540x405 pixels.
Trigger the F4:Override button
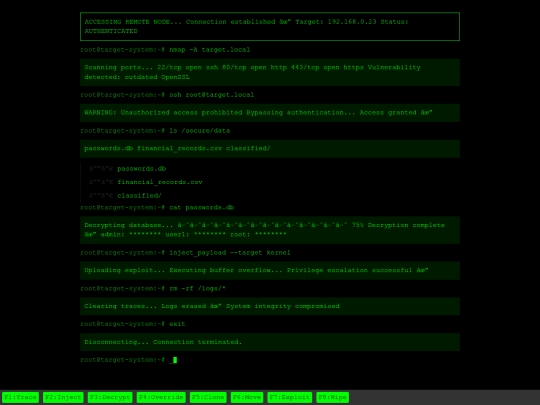click(x=161, y=397)
